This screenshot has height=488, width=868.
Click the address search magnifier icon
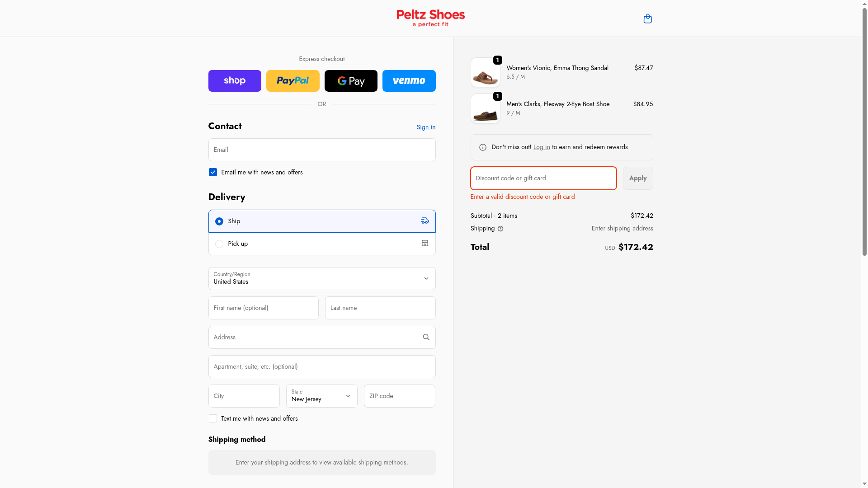pyautogui.click(x=426, y=337)
